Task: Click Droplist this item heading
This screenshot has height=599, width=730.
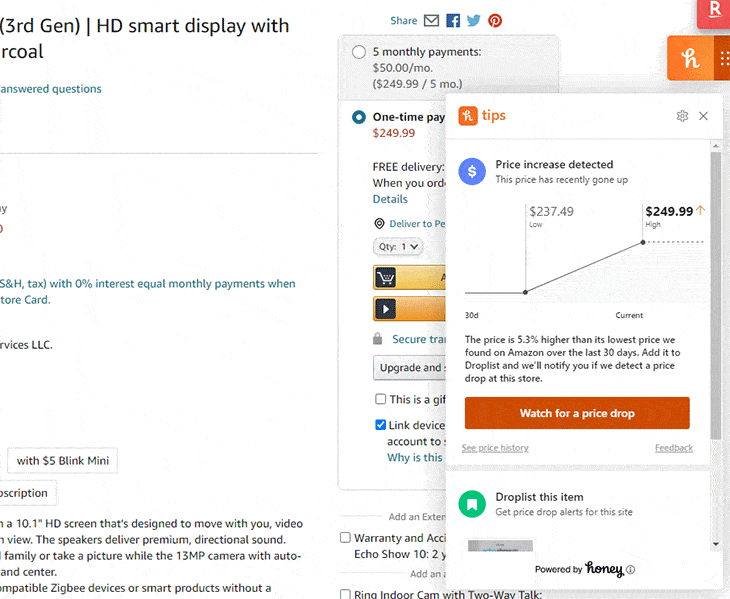Action: (539, 497)
